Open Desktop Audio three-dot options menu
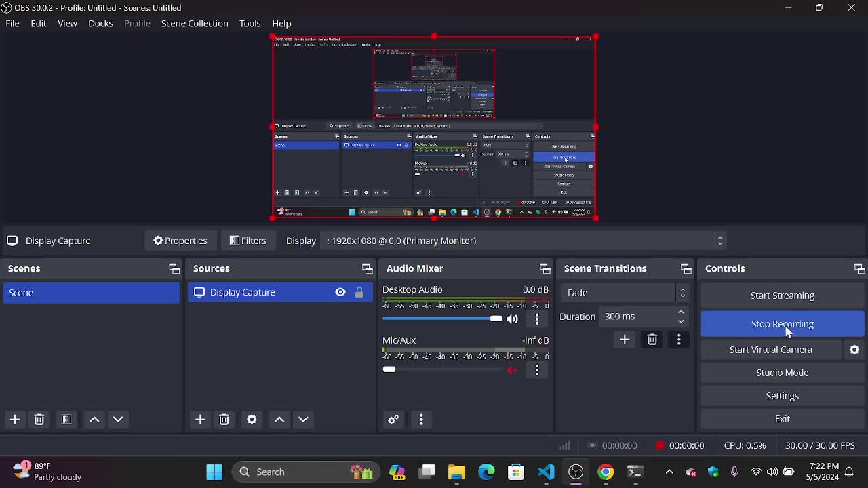868x488 pixels. [537, 319]
